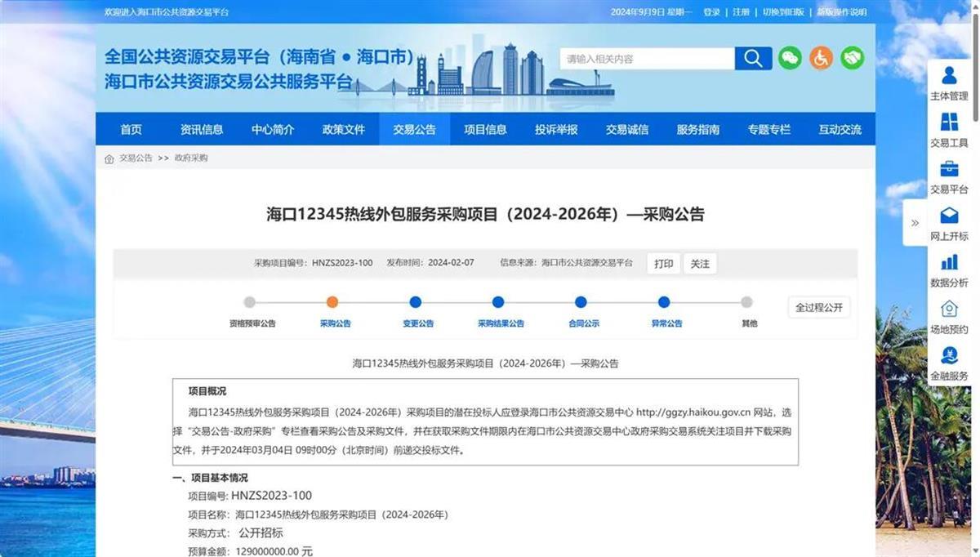Select the 交易工具 sidebar icon

pyautogui.click(x=950, y=127)
